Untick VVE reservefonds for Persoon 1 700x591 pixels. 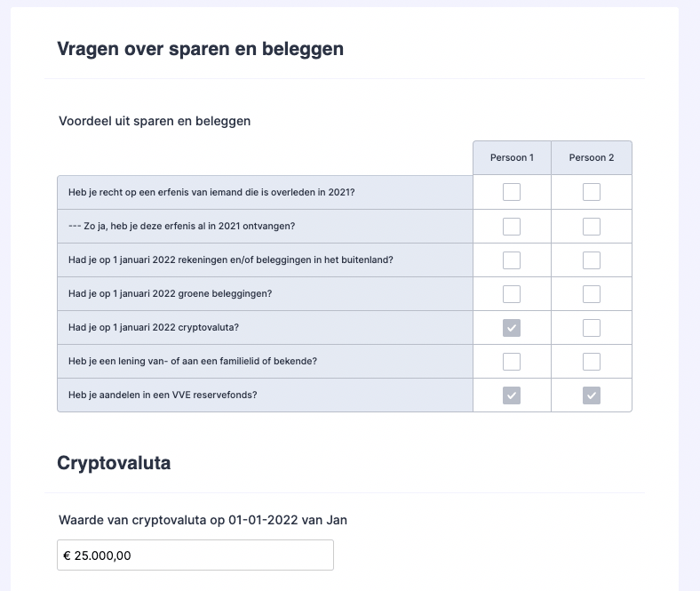(512, 395)
